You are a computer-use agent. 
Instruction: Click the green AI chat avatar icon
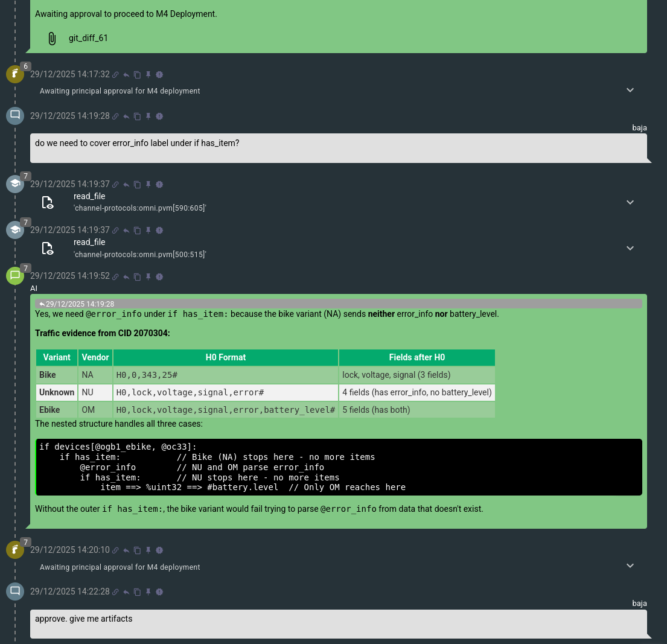coord(15,276)
